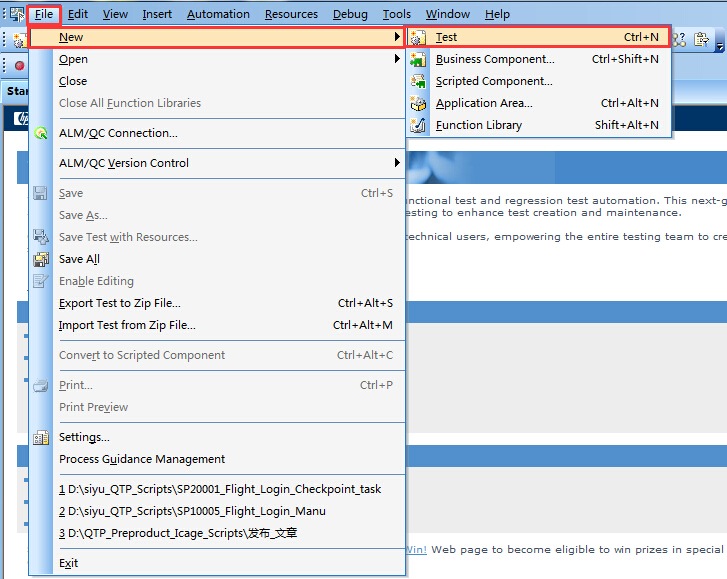The image size is (727, 579).
Task: Open the File menu
Action: tap(44, 14)
